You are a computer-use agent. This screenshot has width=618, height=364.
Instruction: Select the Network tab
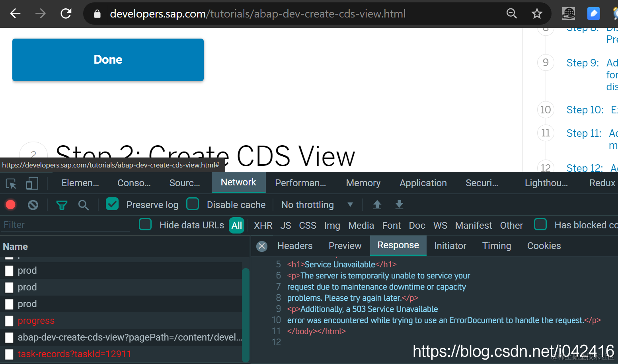click(238, 182)
